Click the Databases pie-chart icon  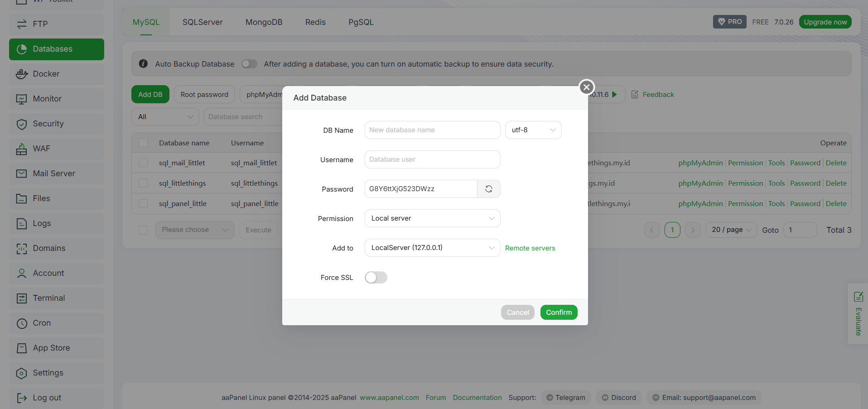pyautogui.click(x=21, y=49)
